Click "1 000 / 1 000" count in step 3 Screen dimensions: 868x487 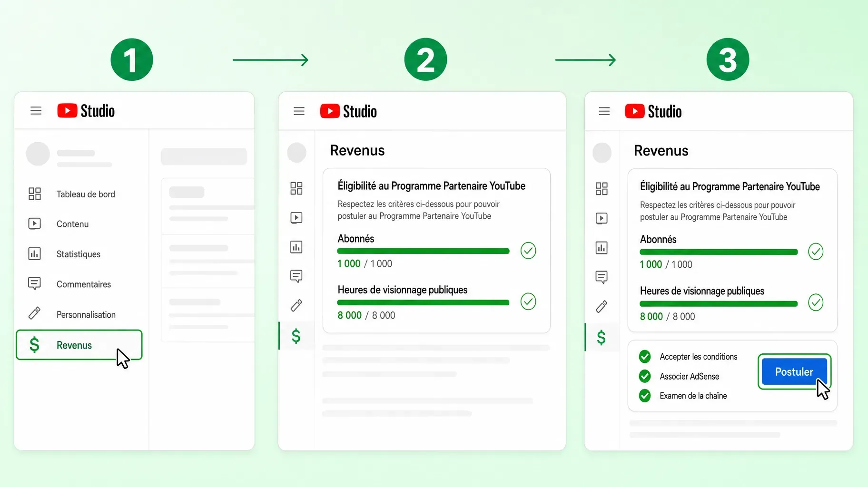666,264
